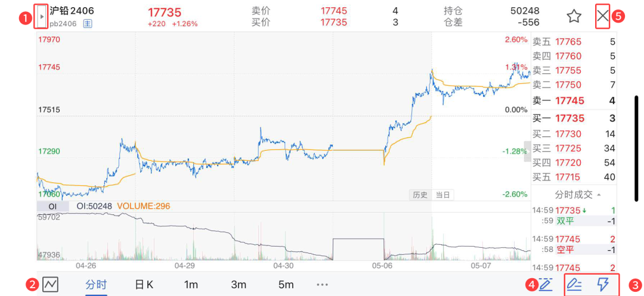Tap the lightning quick-trade icon
Viewport: 644px width, 296px height.
[x=603, y=284]
